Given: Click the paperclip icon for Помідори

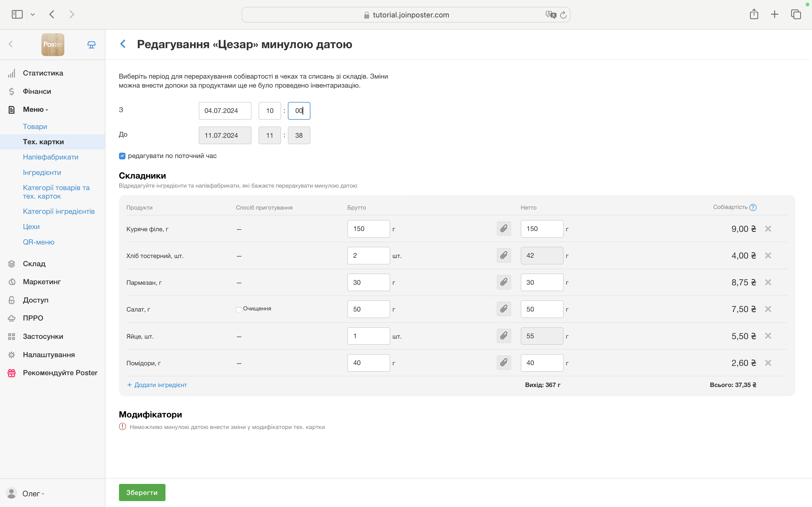Looking at the screenshot, I should [504, 363].
